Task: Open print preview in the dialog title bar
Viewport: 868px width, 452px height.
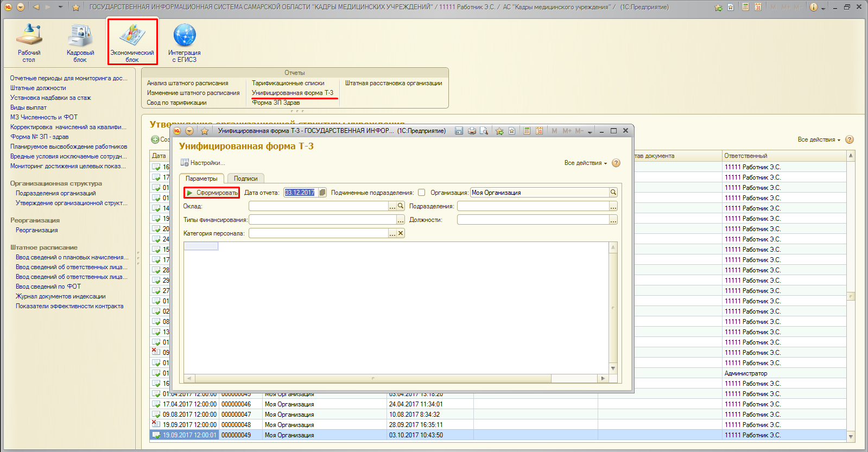Action: [484, 131]
